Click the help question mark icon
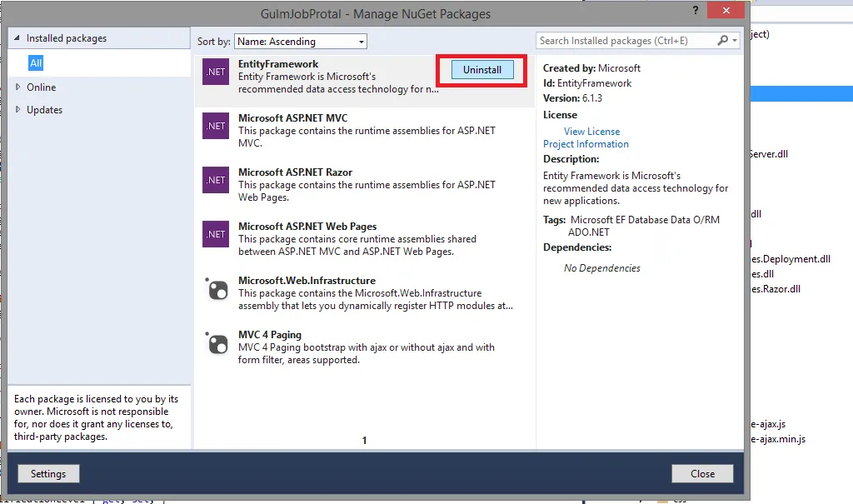 (696, 10)
